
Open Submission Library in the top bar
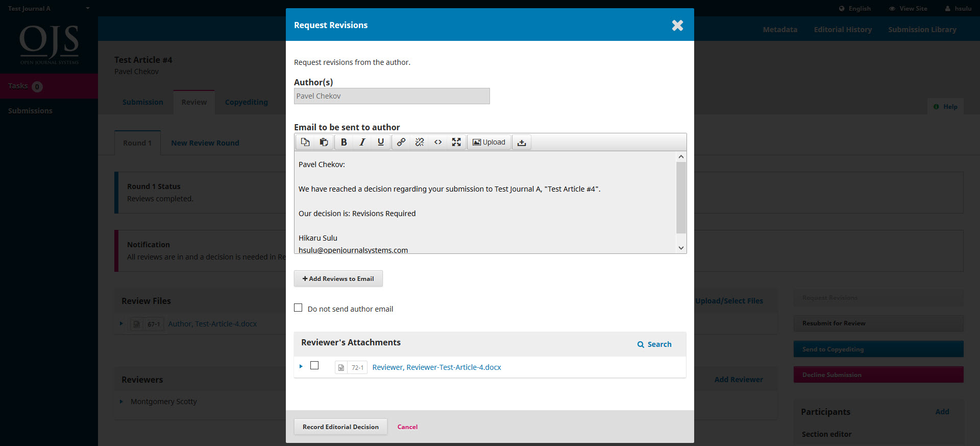click(x=922, y=30)
